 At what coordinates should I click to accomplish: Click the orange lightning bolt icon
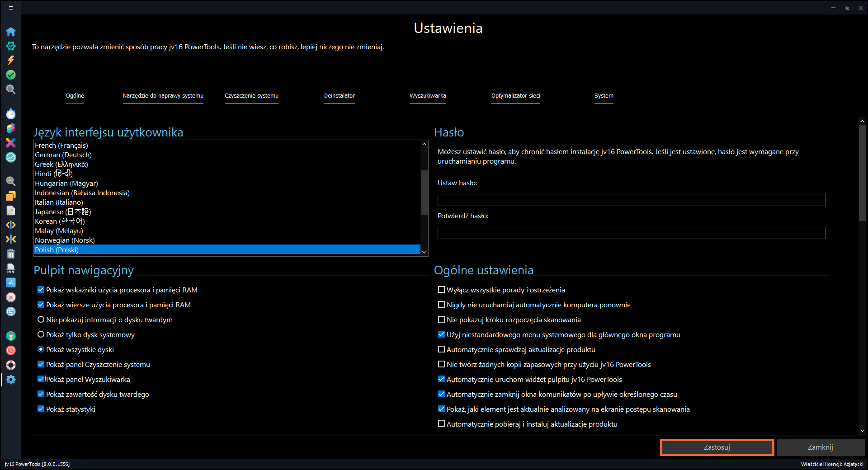(11, 60)
